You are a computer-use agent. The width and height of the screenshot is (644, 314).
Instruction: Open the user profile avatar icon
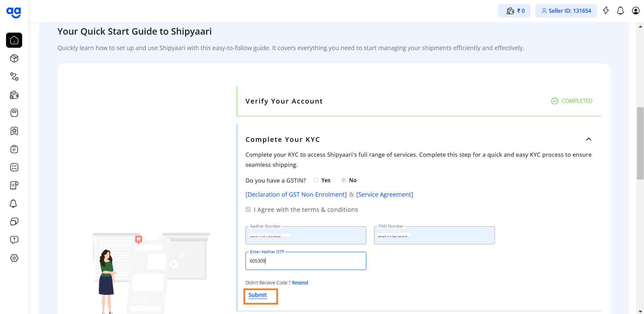(x=636, y=11)
